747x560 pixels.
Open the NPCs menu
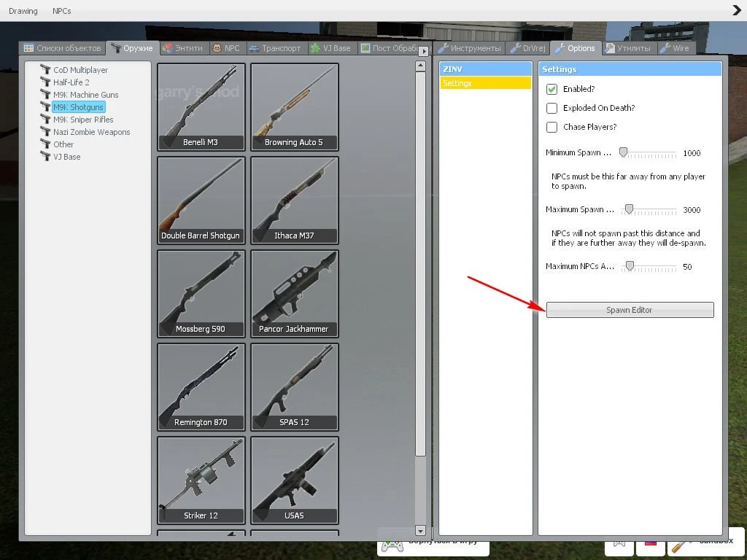tap(62, 10)
